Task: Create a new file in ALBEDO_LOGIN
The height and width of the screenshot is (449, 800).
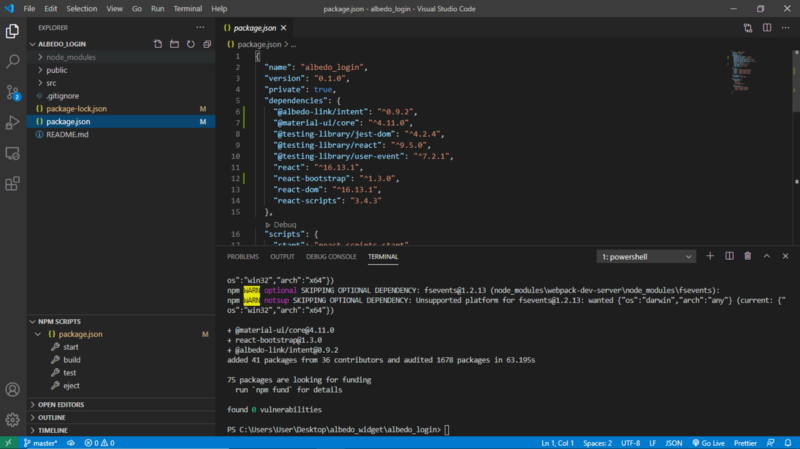Action: pyautogui.click(x=158, y=44)
